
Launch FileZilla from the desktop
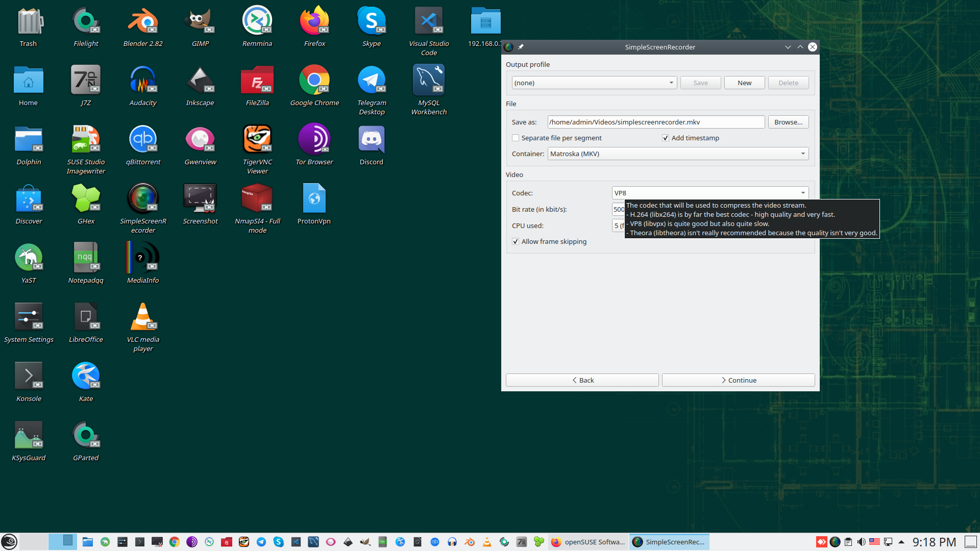(x=257, y=81)
